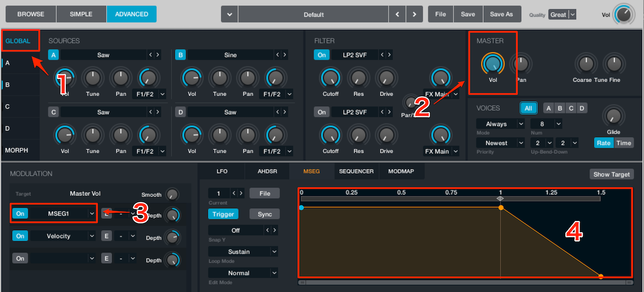Screen dimensions: 644x292
Task: Click the Coarse Tune knob
Action: [585, 64]
